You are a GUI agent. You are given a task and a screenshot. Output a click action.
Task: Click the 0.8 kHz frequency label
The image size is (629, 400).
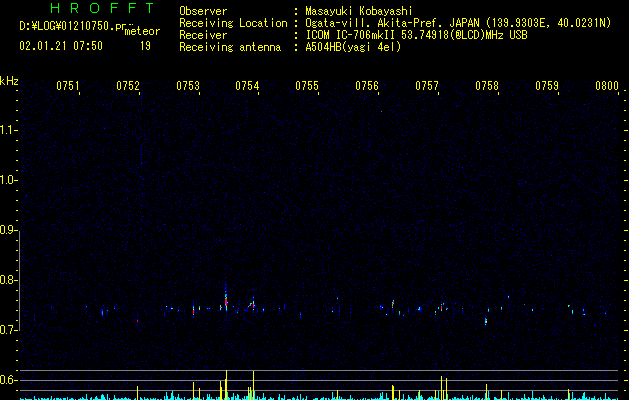tap(9, 280)
